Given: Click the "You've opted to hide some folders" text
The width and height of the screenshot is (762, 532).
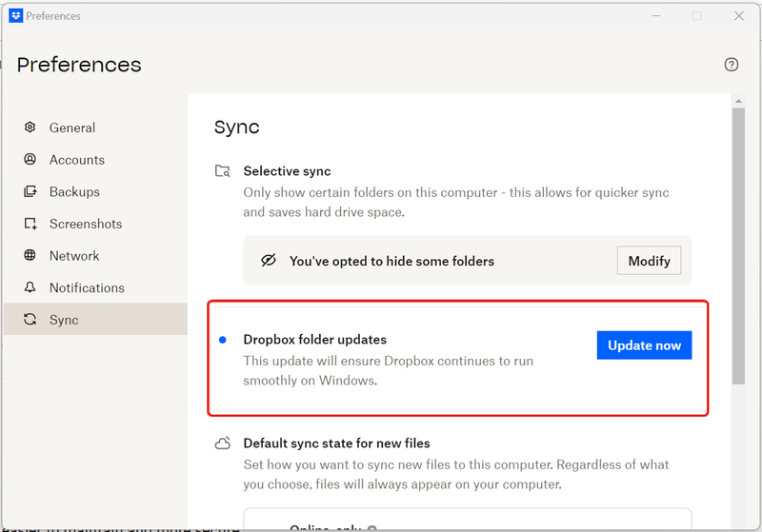Looking at the screenshot, I should point(391,261).
